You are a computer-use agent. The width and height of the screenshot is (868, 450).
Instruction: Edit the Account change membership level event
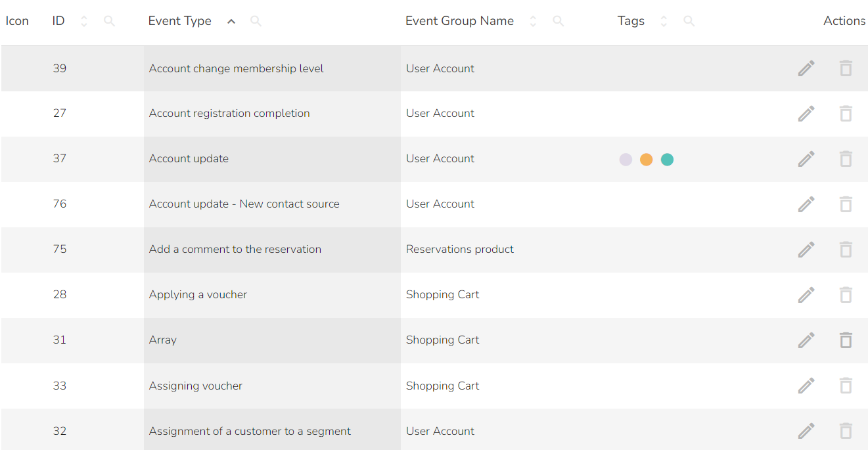pos(806,68)
